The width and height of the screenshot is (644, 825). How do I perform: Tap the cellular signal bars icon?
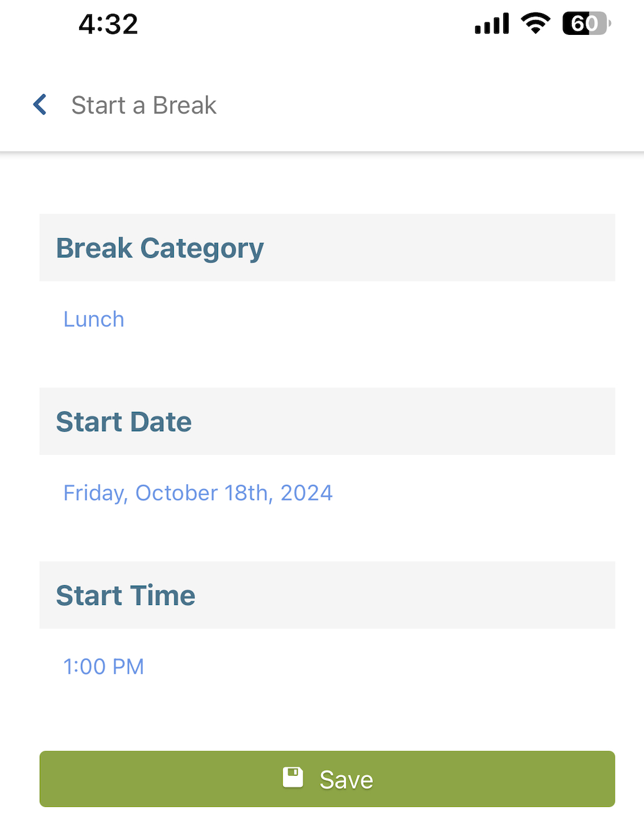(492, 24)
